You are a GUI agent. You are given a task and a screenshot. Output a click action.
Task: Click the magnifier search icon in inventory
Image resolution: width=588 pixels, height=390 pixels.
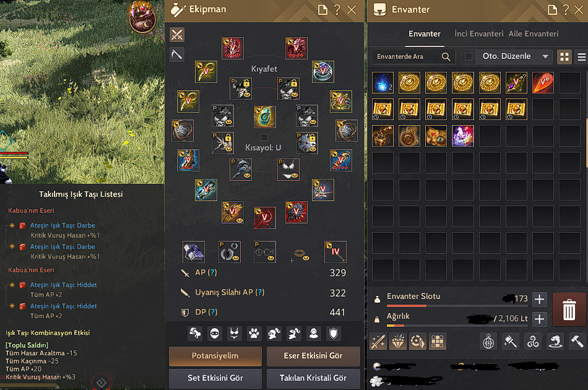[446, 56]
